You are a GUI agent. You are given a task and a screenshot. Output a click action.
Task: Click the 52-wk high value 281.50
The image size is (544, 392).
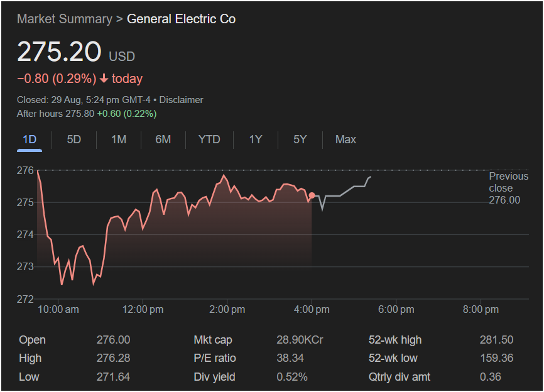[496, 340]
